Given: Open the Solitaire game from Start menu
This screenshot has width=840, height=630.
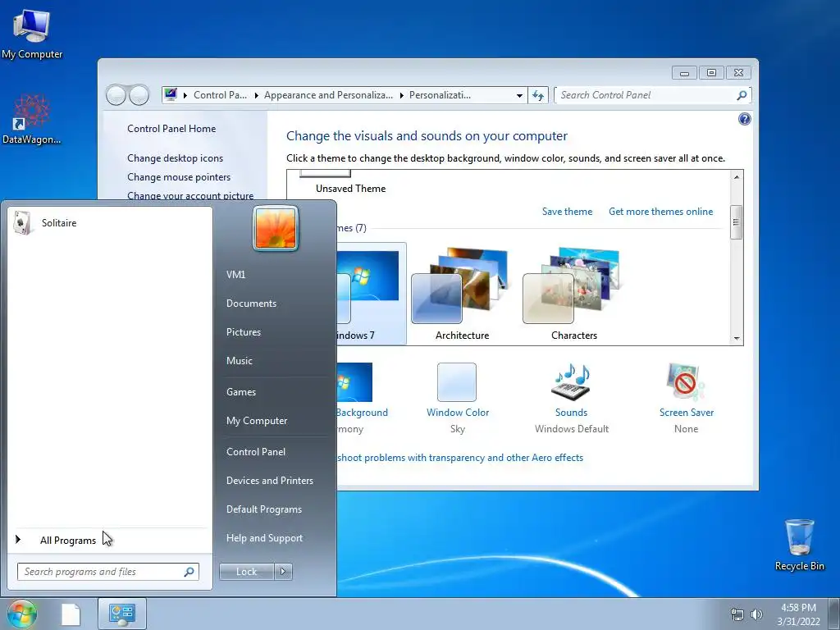Looking at the screenshot, I should click(x=109, y=223).
